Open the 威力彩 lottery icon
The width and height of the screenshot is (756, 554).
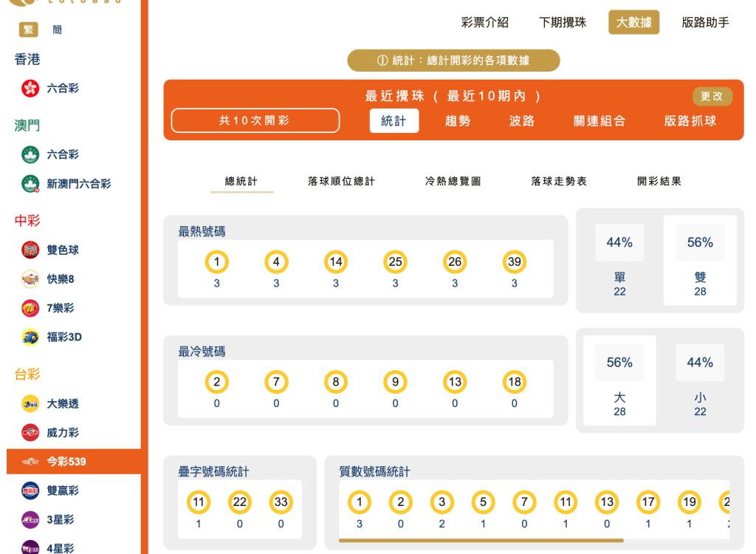pyautogui.click(x=28, y=433)
